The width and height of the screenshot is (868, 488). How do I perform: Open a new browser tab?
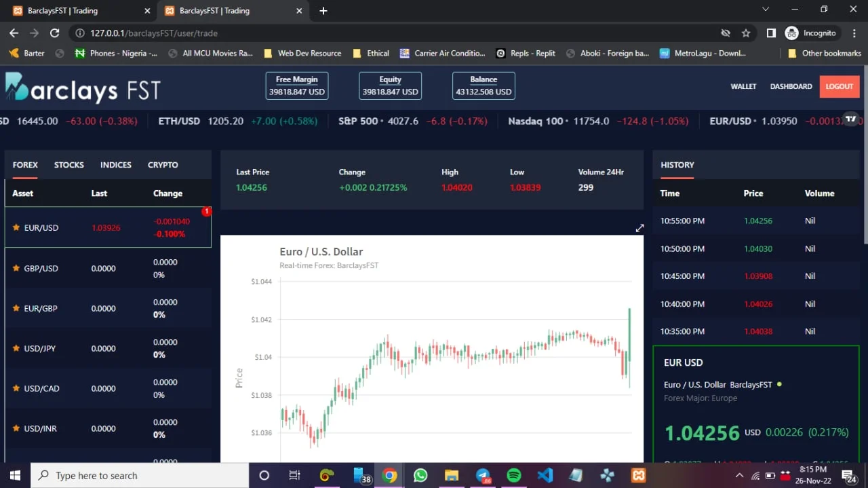pos(323,11)
